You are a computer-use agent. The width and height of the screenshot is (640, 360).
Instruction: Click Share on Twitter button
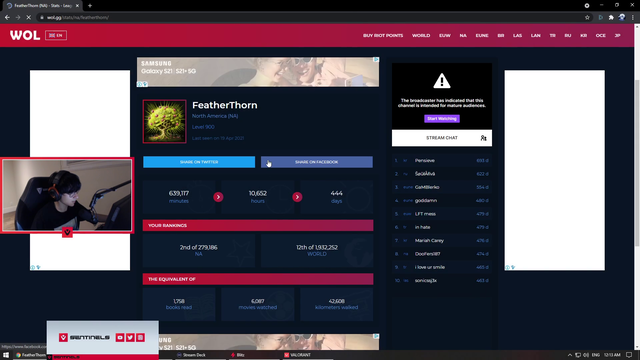click(199, 162)
